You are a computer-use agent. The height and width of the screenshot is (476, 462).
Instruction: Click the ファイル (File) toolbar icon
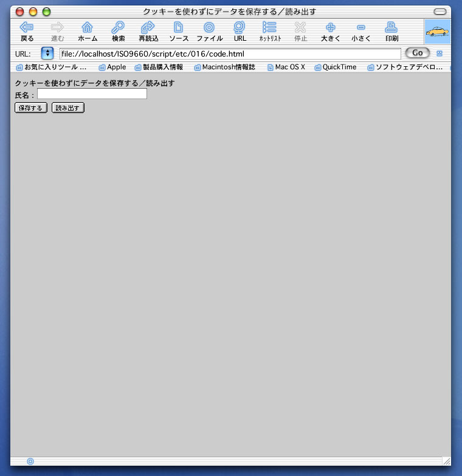tap(209, 30)
